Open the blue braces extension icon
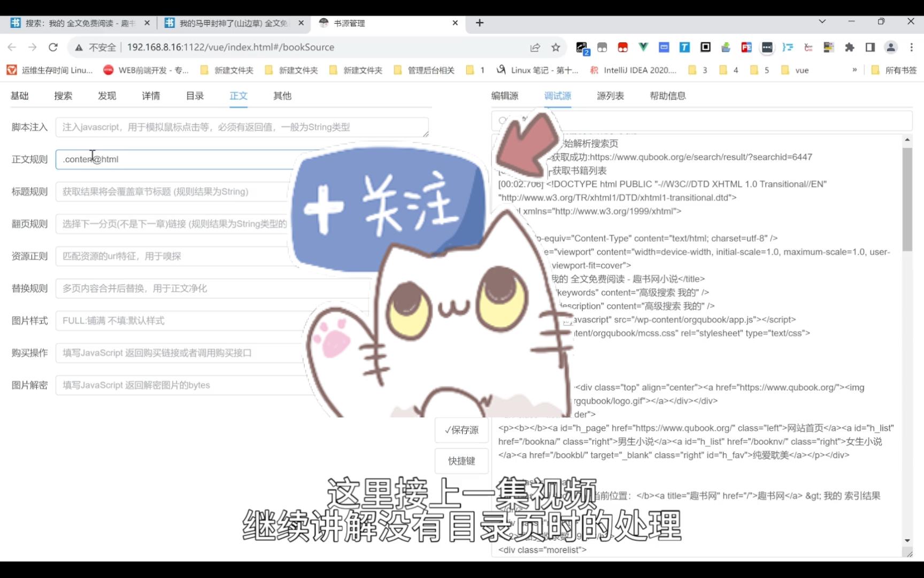The width and height of the screenshot is (924, 578). coord(788,47)
